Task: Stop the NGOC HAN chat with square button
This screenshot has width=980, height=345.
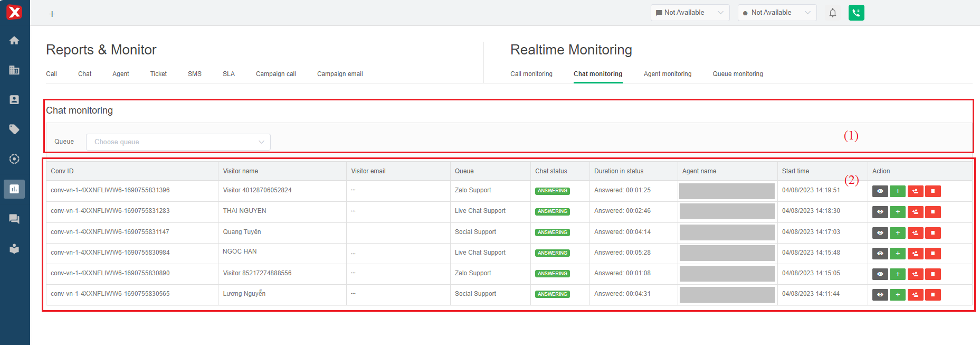Action: click(x=933, y=254)
